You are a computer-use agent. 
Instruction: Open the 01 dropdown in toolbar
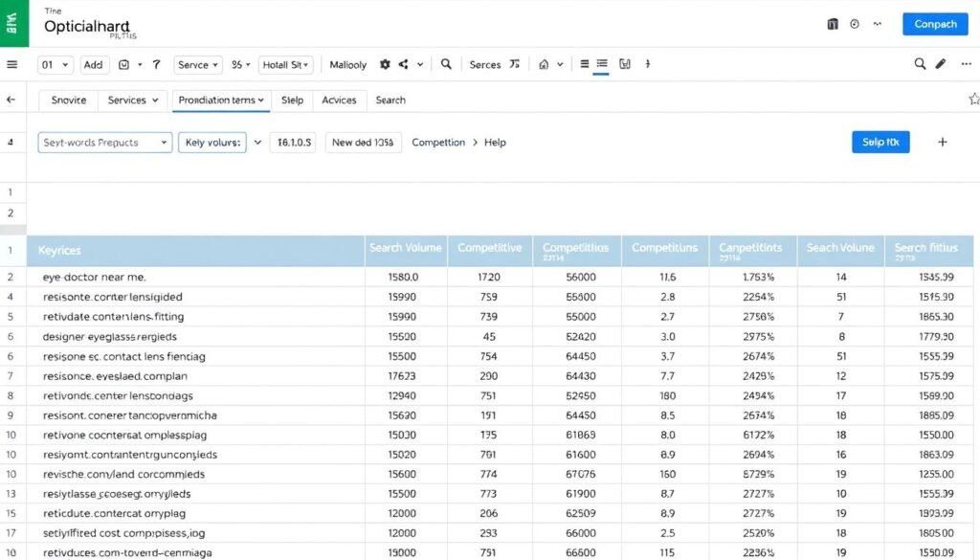click(x=55, y=64)
